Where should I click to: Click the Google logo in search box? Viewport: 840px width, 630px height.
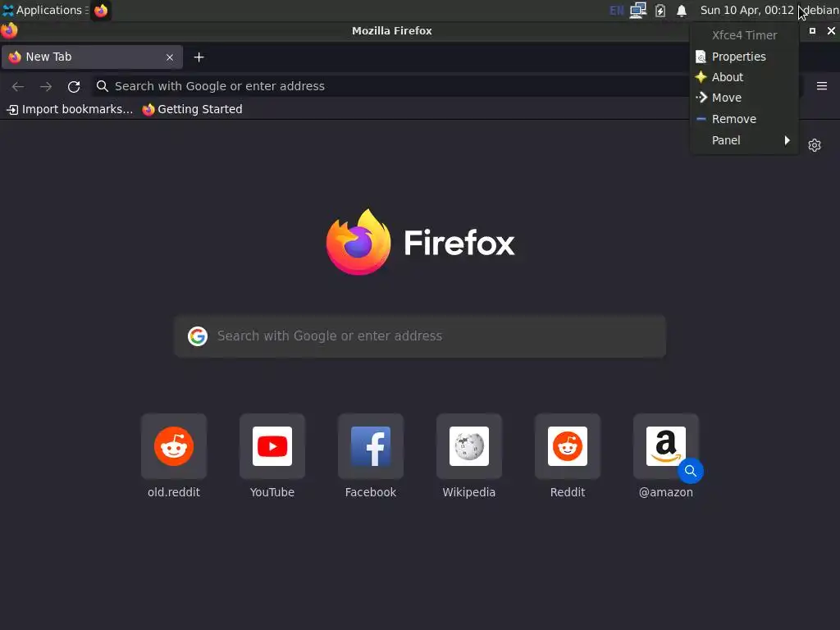point(198,336)
